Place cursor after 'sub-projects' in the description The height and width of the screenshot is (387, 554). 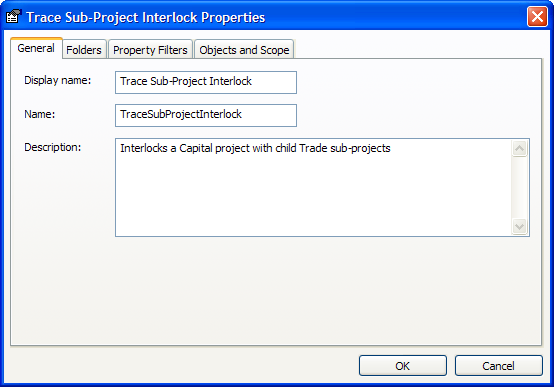tap(391, 148)
